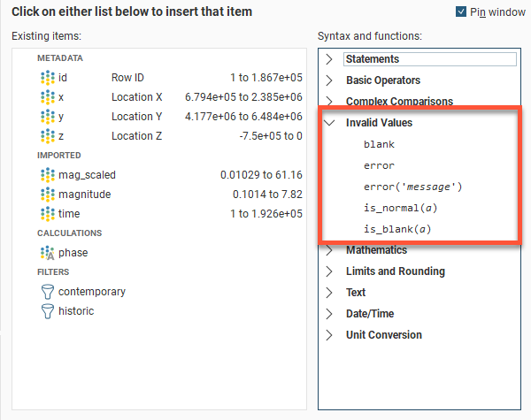
Task: Click the x location column icon
Action: [48, 97]
